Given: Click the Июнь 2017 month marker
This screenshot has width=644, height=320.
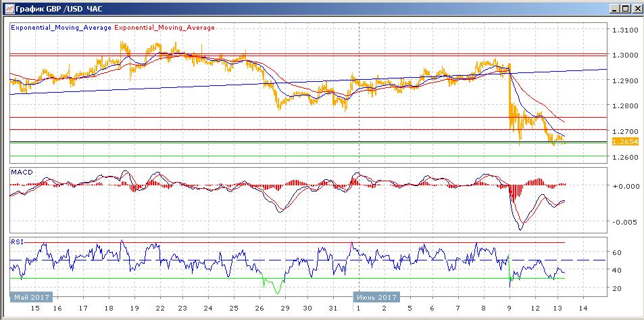Looking at the screenshot, I should (376, 297).
